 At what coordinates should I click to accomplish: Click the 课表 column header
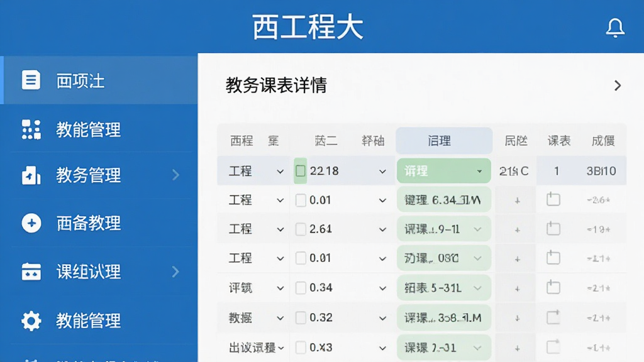coord(559,141)
